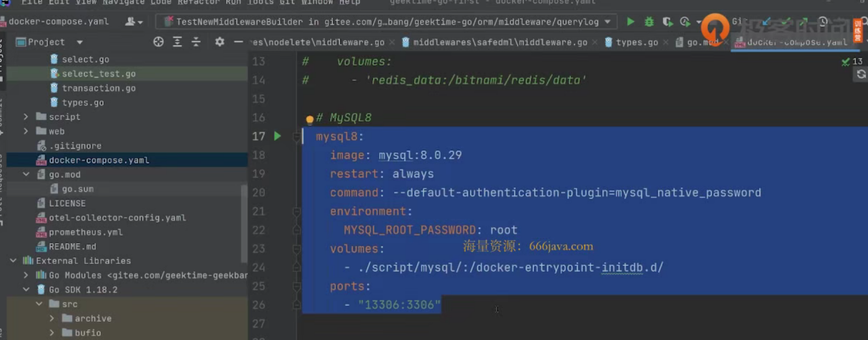Expand the script folder
Image resolution: width=868 pixels, height=340 pixels.
26,117
